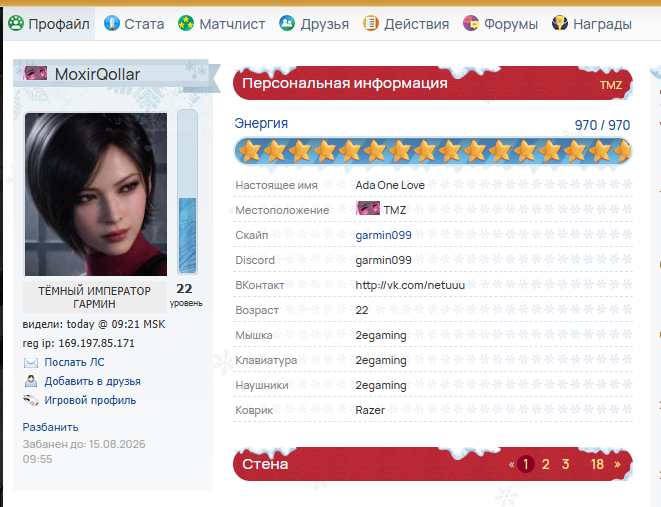The image size is (661, 507).
Task: Click the reg ip 169.197.85.171 text
Action: tap(78, 343)
